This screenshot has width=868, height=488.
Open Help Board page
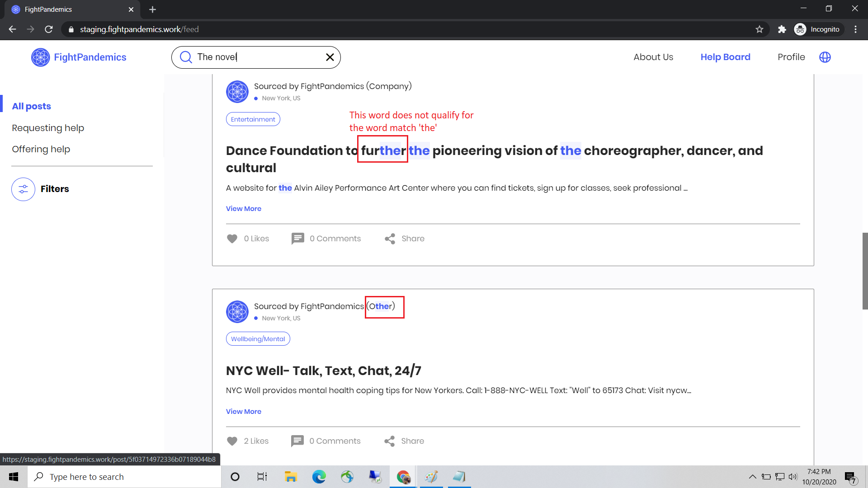725,57
